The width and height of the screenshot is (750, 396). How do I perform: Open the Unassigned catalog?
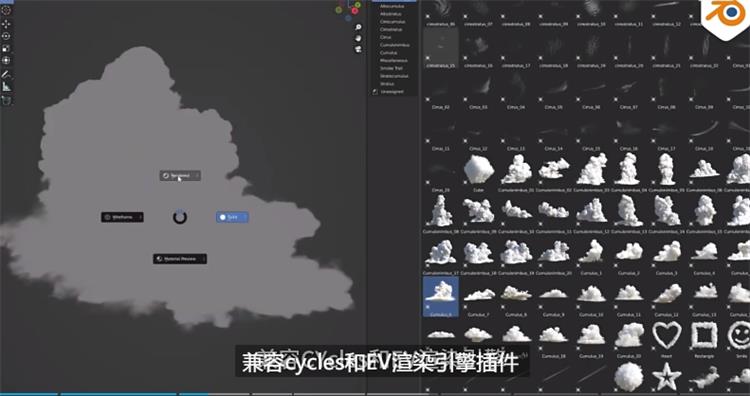(x=392, y=91)
